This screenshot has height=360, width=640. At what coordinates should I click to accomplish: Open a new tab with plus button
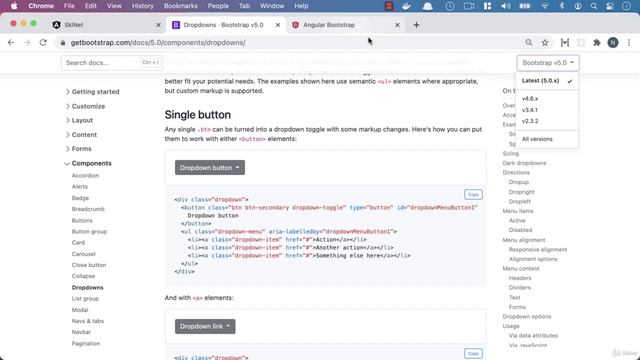point(416,25)
